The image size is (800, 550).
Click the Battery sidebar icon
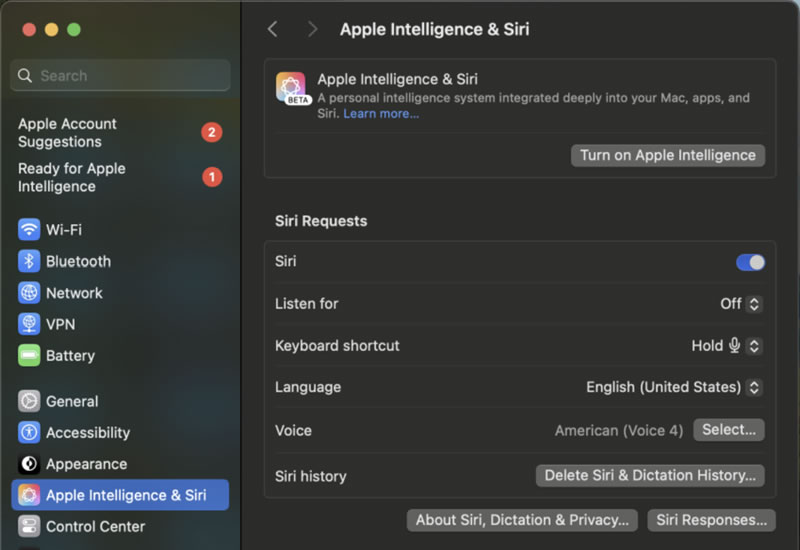29,356
